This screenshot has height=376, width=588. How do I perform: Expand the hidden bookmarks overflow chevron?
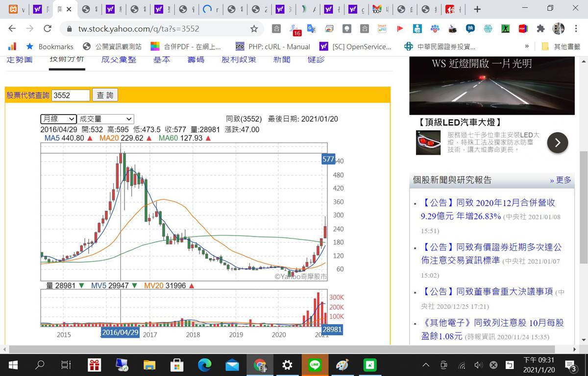tap(527, 47)
